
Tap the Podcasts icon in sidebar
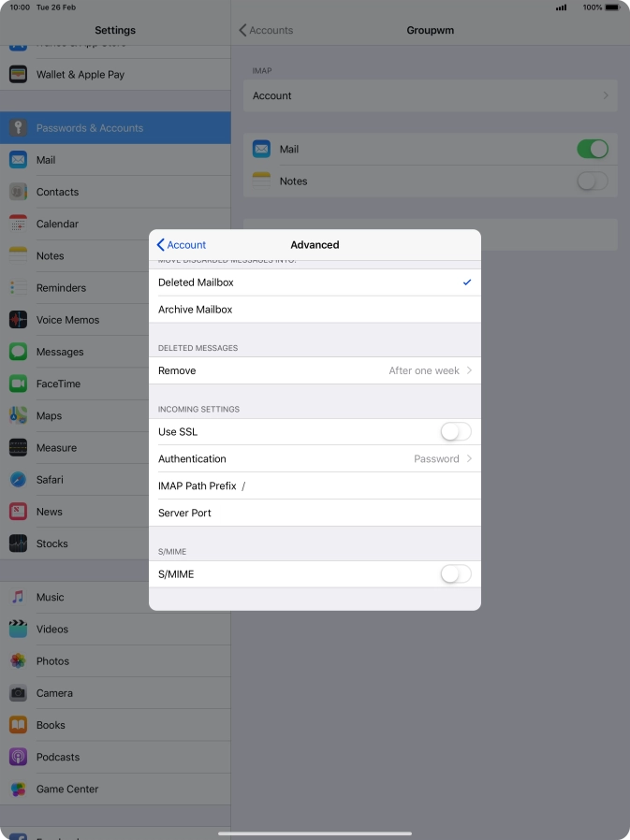pyautogui.click(x=18, y=757)
